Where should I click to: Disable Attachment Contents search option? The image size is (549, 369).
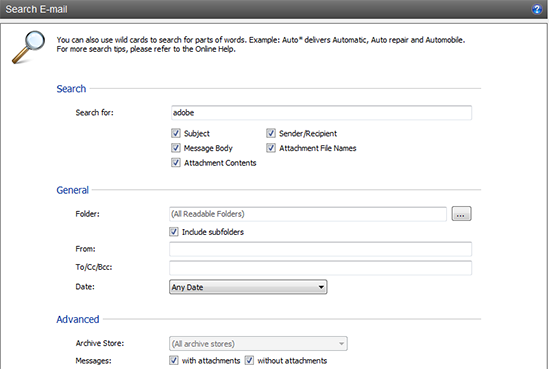coord(176,162)
